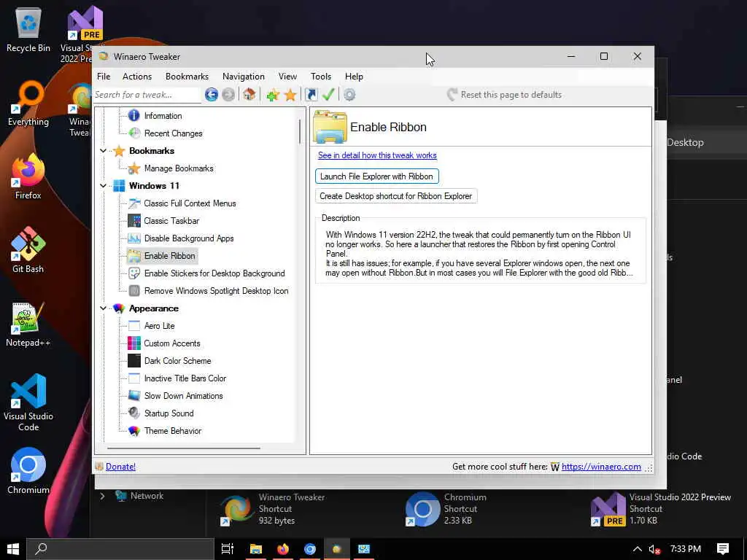Screen dimensions: 747x560
Task: Open the Tools menu
Action: 321,76
